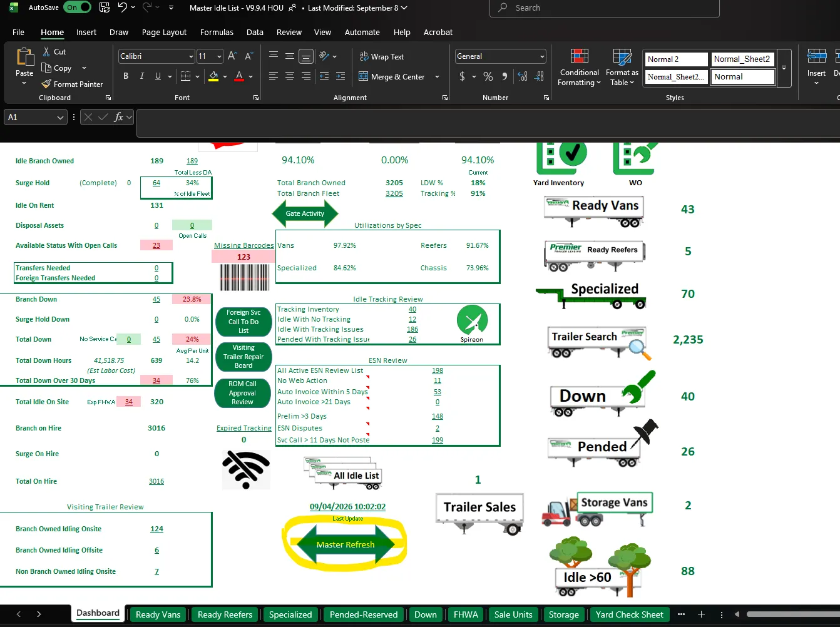The width and height of the screenshot is (840, 627).
Task: Open the WO wrench icon
Action: click(635, 158)
